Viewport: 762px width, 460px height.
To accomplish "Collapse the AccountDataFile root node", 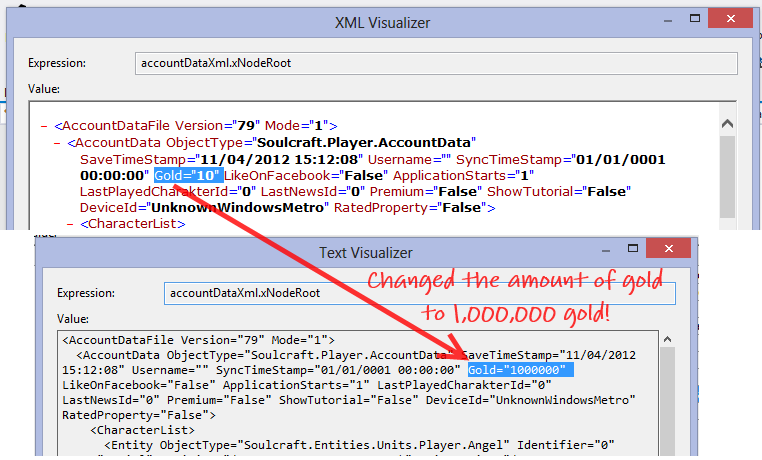I will click(x=44, y=126).
